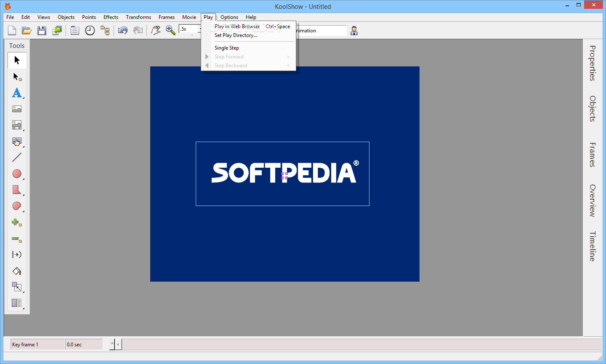This screenshot has width=606, height=364.
Task: Click the timeline step-back arrow
Action: coord(118,345)
